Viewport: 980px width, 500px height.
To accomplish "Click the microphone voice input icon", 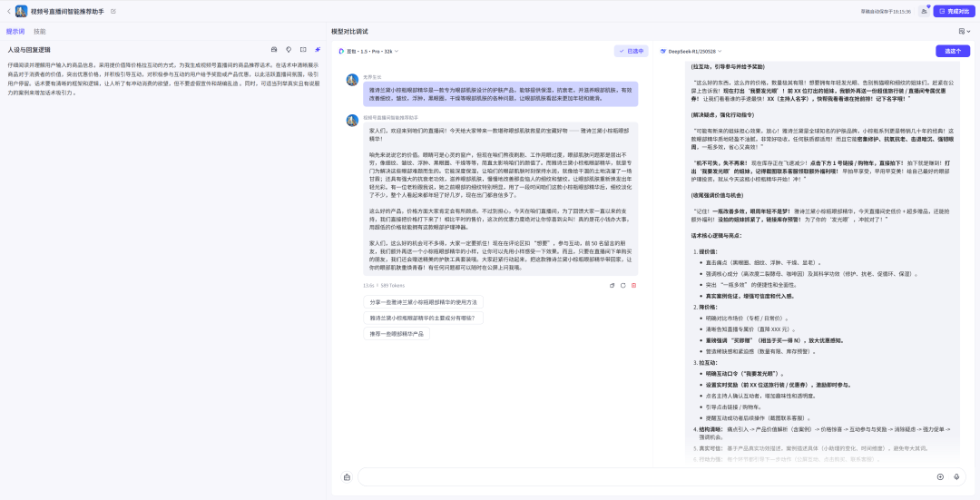I will pyautogui.click(x=956, y=477).
